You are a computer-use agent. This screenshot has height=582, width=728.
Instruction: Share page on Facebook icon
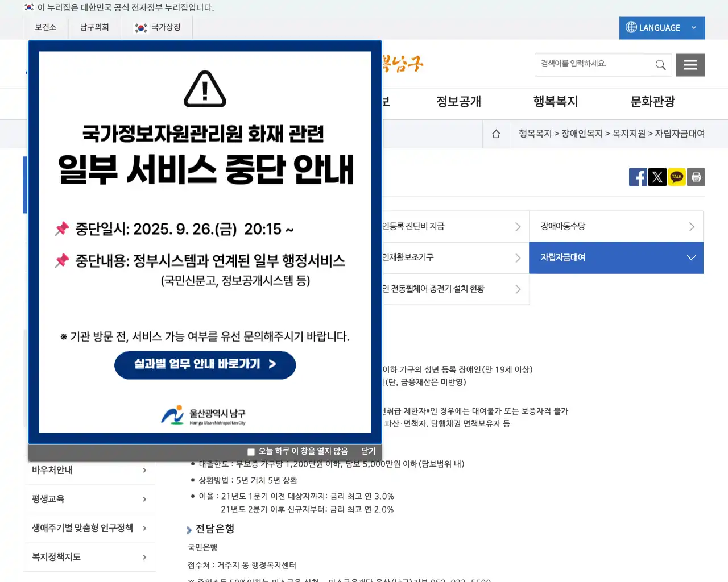(x=638, y=177)
